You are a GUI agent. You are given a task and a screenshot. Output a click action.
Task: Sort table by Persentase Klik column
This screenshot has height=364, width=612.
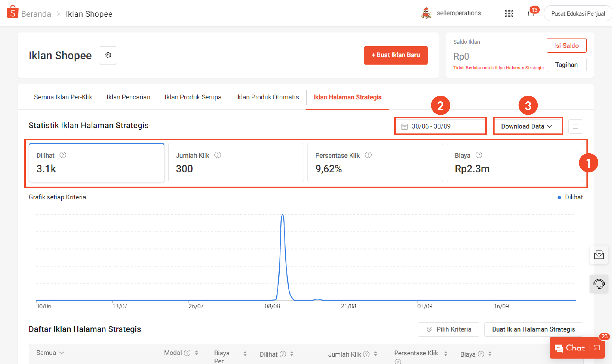(446, 354)
